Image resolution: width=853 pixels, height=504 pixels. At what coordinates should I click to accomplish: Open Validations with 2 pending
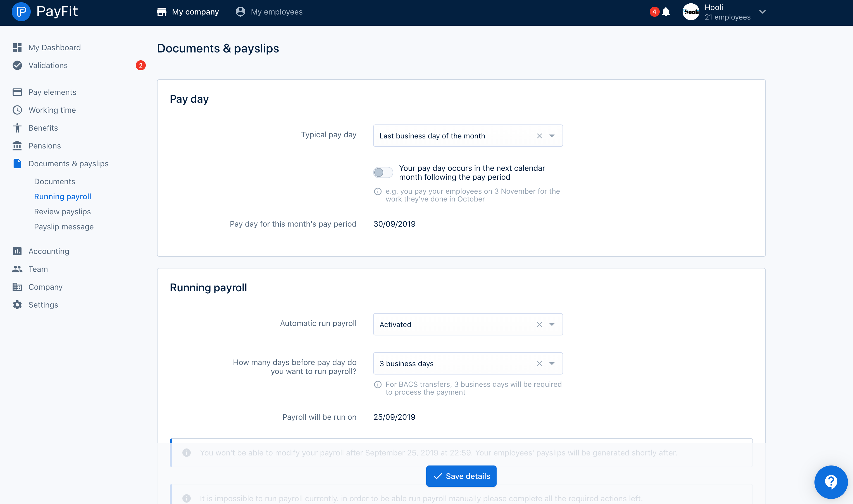[x=48, y=65]
